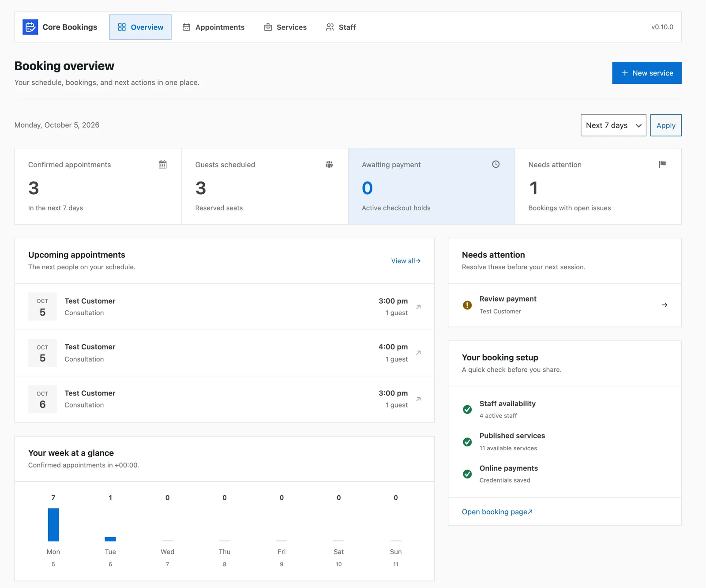Click the arrow on the Review payment row

coord(665,305)
